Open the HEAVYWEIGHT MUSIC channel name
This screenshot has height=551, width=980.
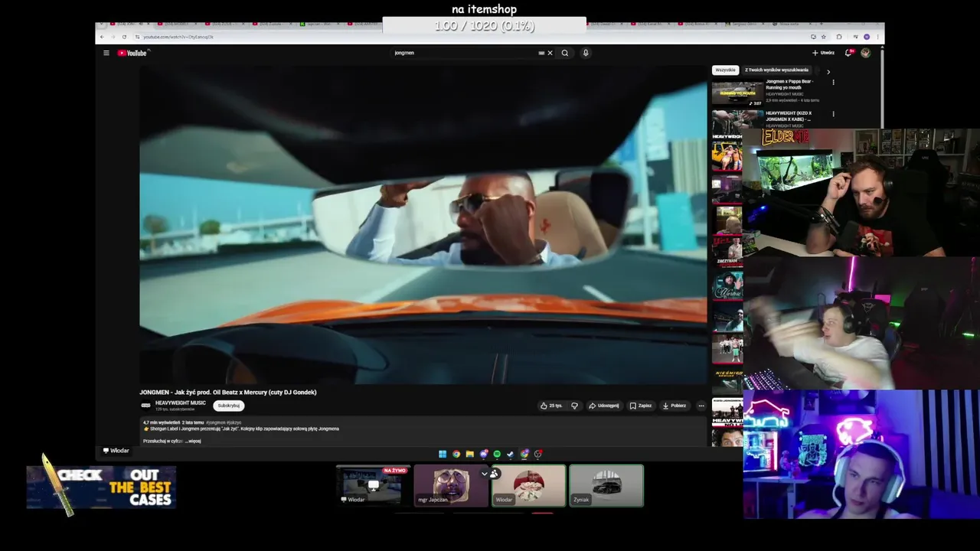181,403
